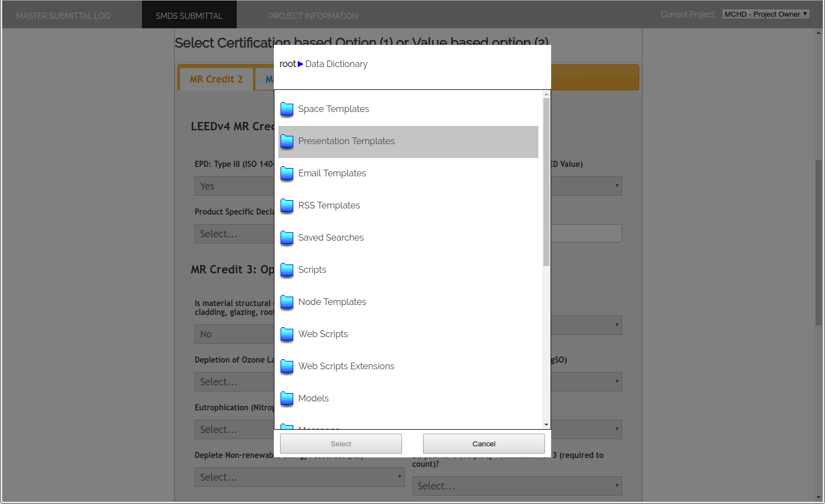Open the Project Information tab
The width and height of the screenshot is (825, 504).
(x=313, y=16)
